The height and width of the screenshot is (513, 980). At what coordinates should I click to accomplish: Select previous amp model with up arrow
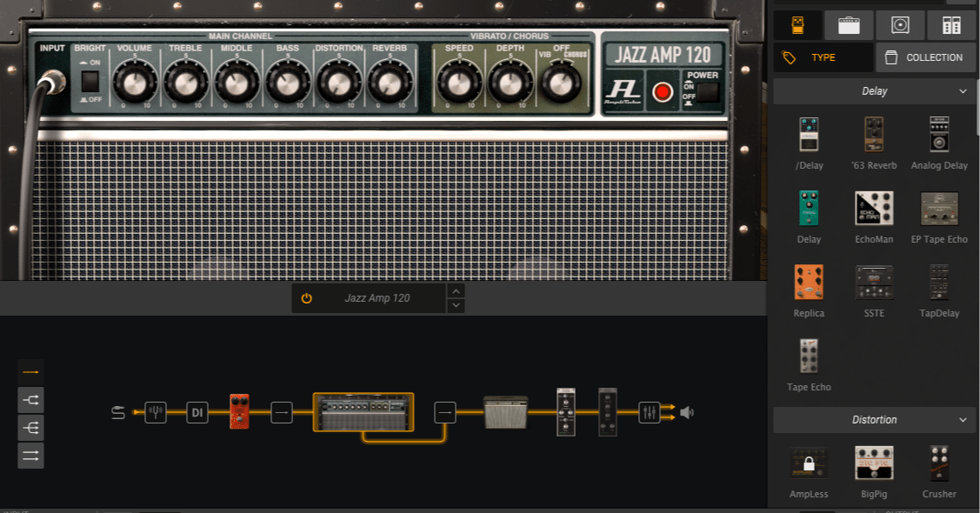click(457, 291)
